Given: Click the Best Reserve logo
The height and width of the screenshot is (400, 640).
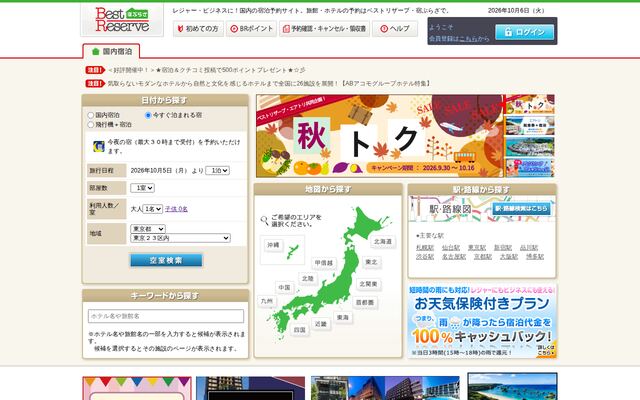Looking at the screenshot, I should point(122,20).
